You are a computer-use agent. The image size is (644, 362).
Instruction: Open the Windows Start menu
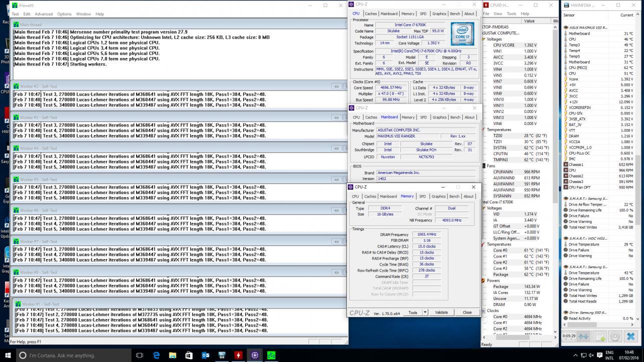click(x=8, y=355)
